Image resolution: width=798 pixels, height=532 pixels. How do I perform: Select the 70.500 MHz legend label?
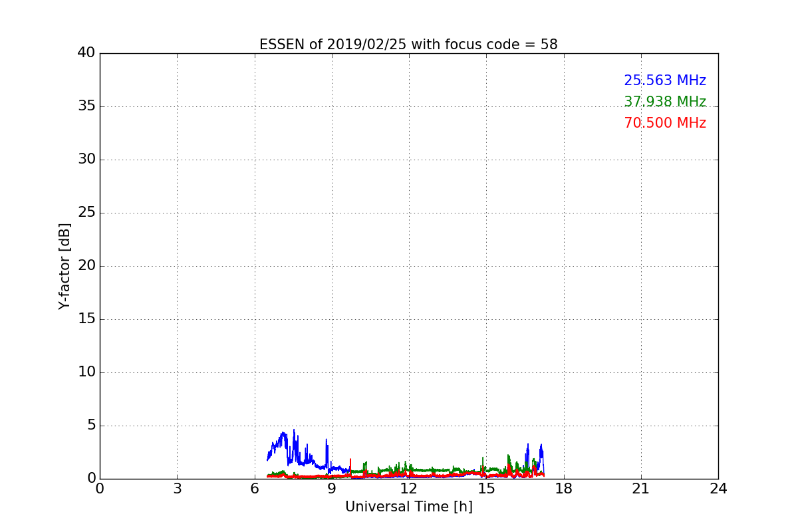tap(665, 123)
